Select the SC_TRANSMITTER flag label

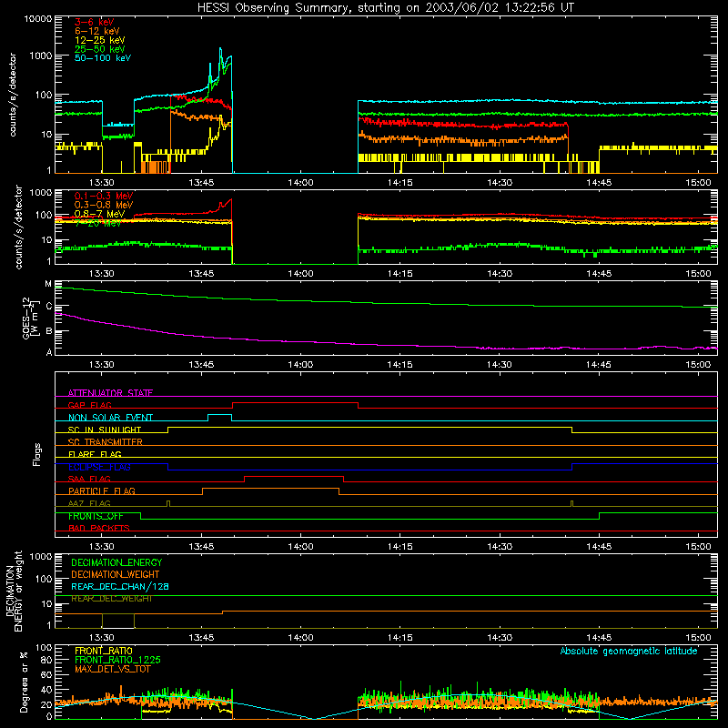[x=106, y=442]
